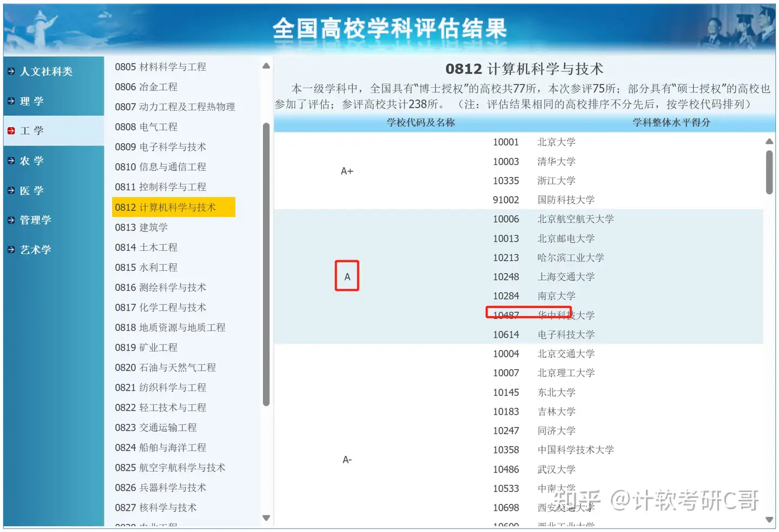The width and height of the screenshot is (779, 532).
Task: Click arrow icon beside 农学
Action: (x=11, y=161)
